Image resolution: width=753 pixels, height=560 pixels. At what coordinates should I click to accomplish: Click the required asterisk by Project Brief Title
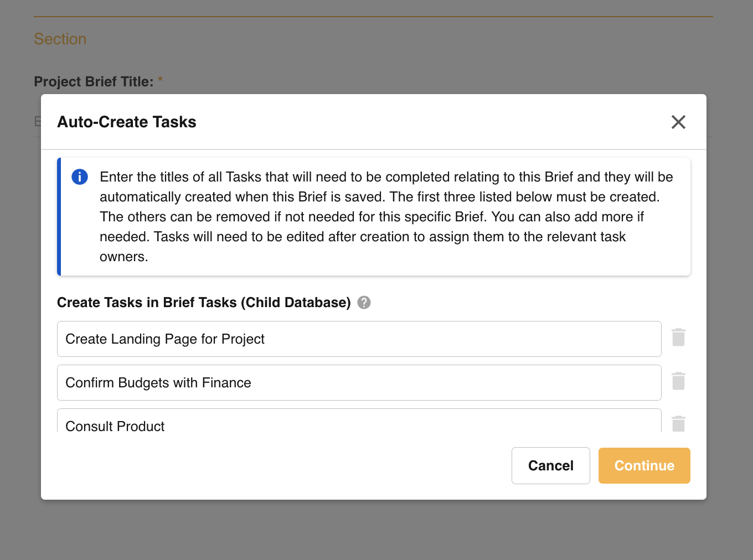[x=161, y=80]
